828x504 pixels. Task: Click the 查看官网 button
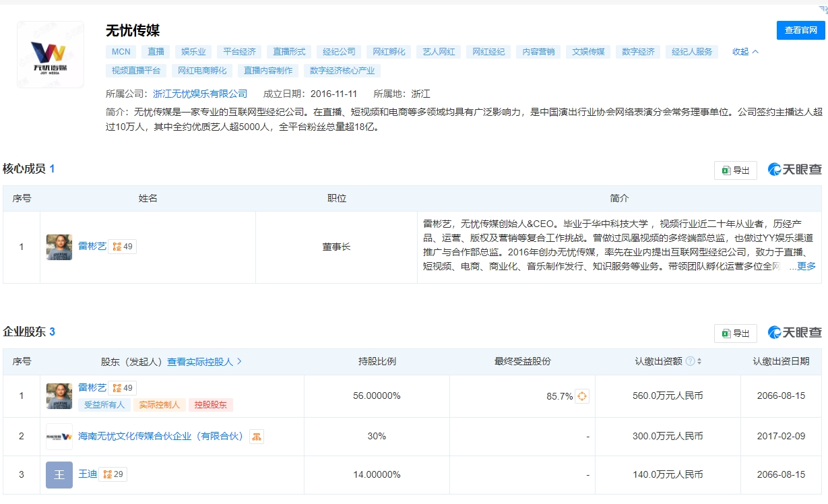800,30
